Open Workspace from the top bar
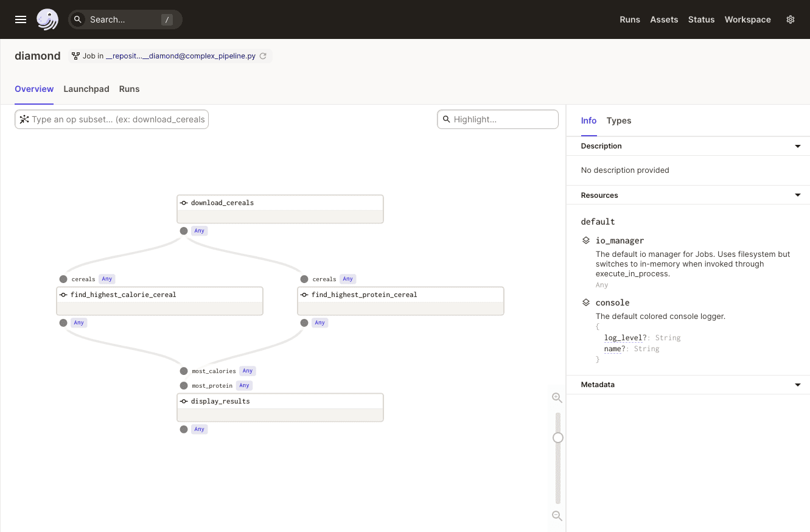Screen dimensions: 810x532 click(747, 19)
